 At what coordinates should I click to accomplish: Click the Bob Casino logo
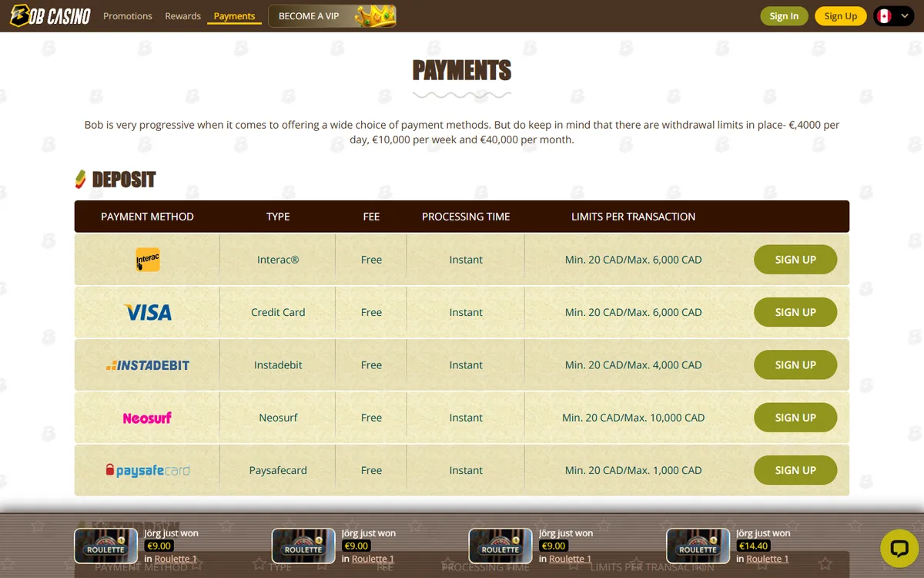(50, 15)
